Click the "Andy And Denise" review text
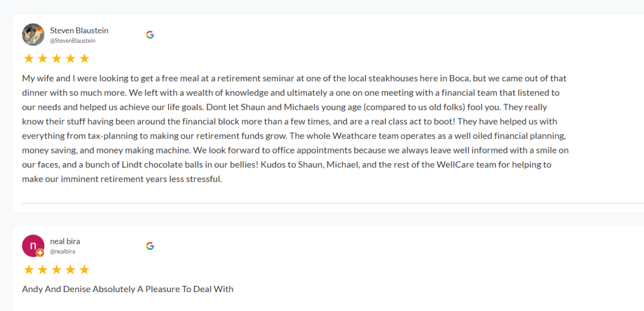This screenshot has height=311, width=644. [128, 290]
